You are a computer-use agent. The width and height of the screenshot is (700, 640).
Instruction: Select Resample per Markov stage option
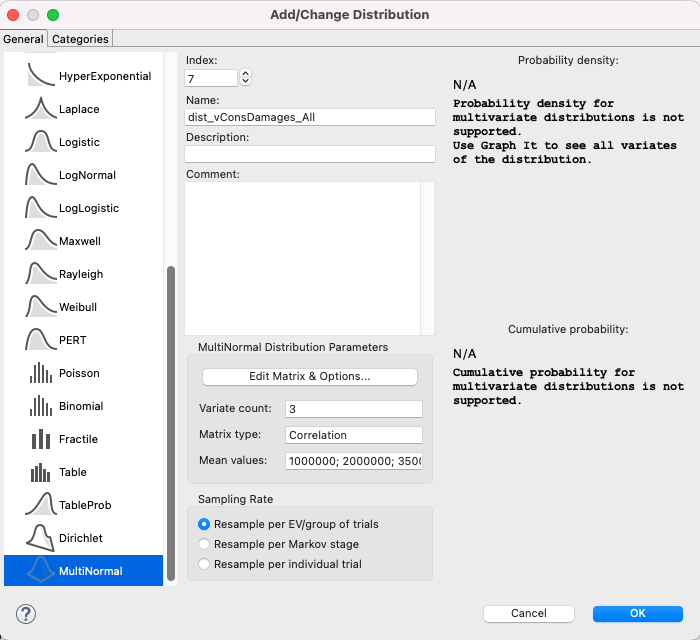pos(204,544)
